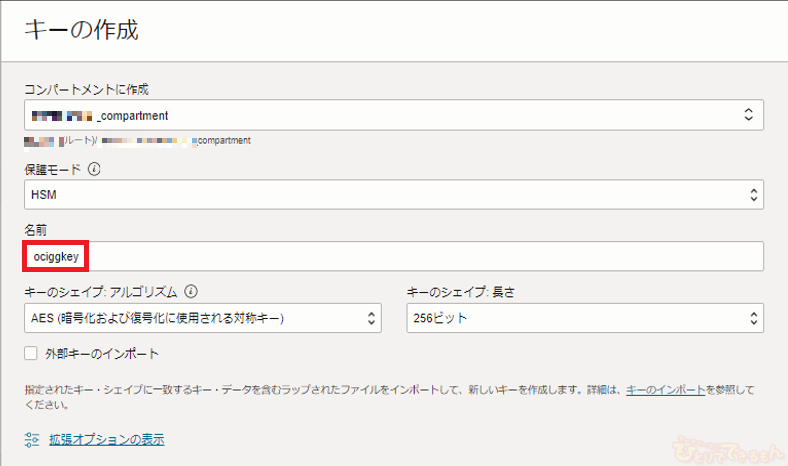
Task: Follow the キーのインポート link
Action: [666, 390]
